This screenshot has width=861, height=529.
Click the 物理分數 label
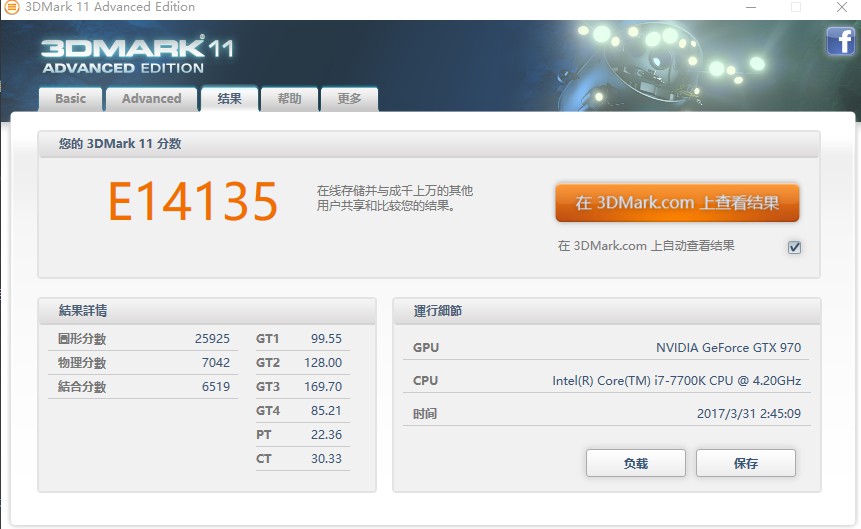click(82, 363)
